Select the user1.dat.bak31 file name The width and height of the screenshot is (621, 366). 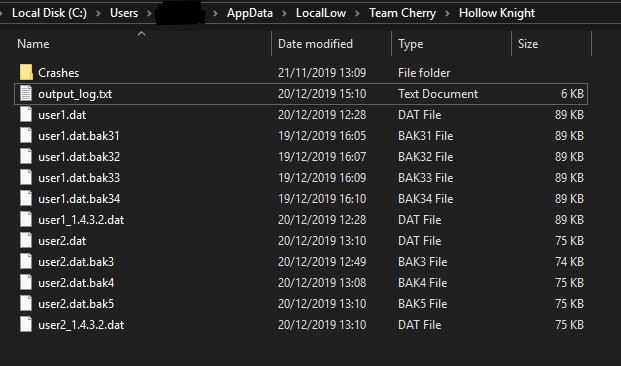[x=79, y=136]
